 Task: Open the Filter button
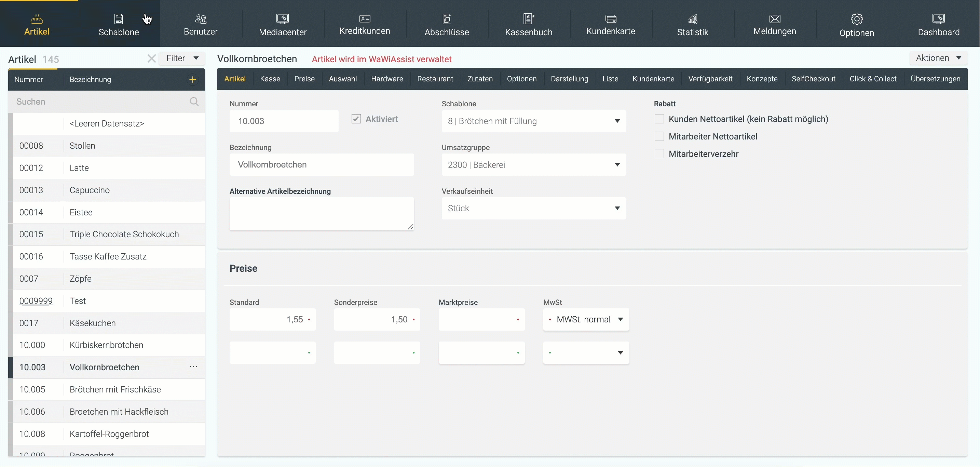(182, 58)
